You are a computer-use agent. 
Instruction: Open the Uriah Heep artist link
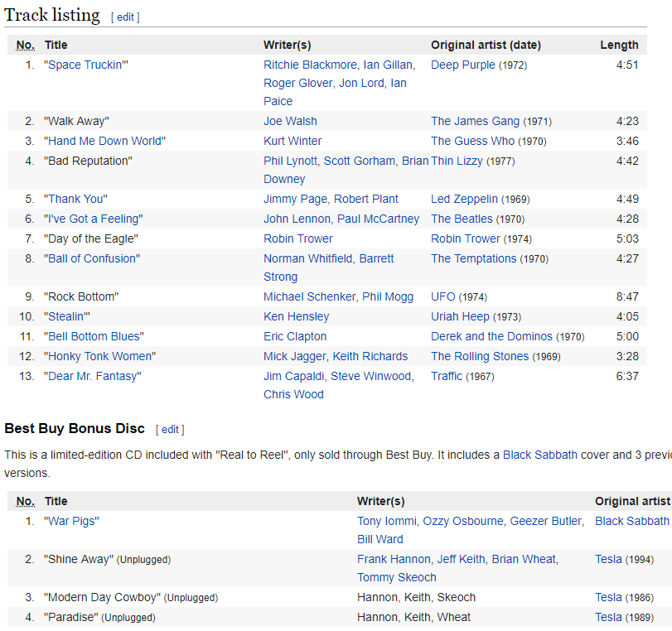tap(460, 316)
